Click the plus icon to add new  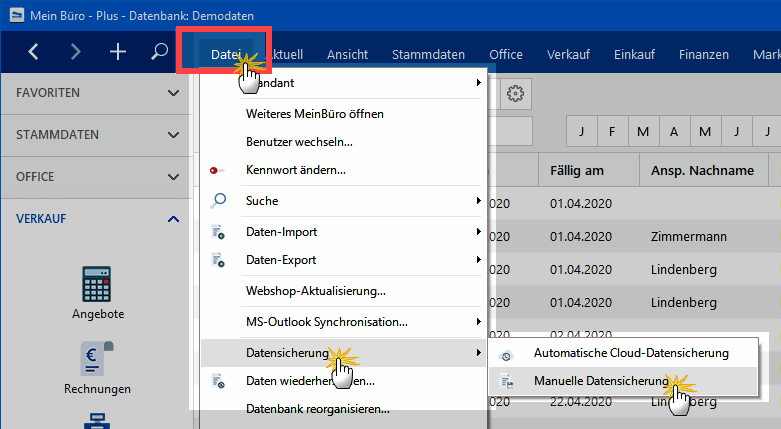[x=118, y=52]
